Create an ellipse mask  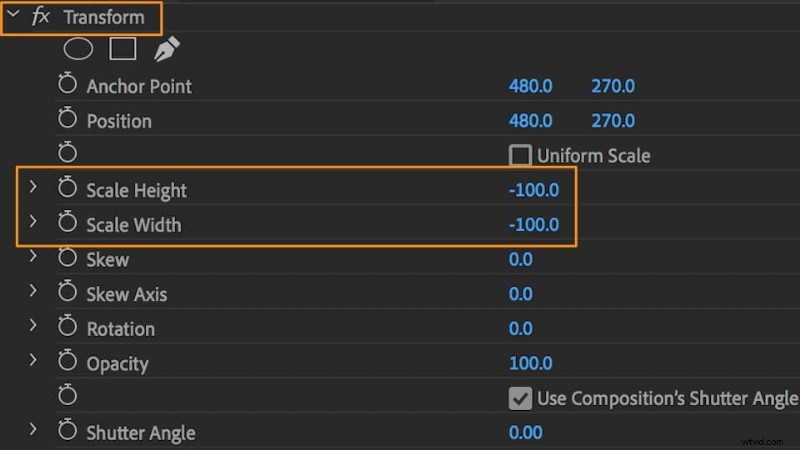pyautogui.click(x=78, y=49)
